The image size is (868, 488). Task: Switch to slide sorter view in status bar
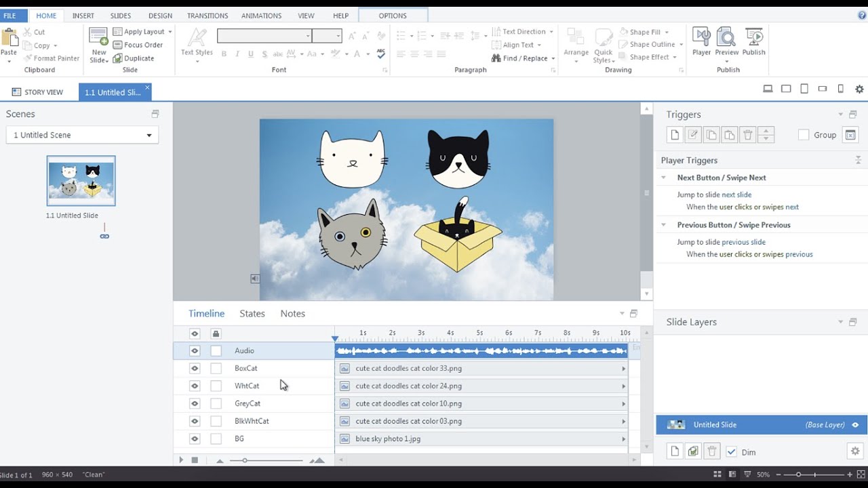click(717, 474)
